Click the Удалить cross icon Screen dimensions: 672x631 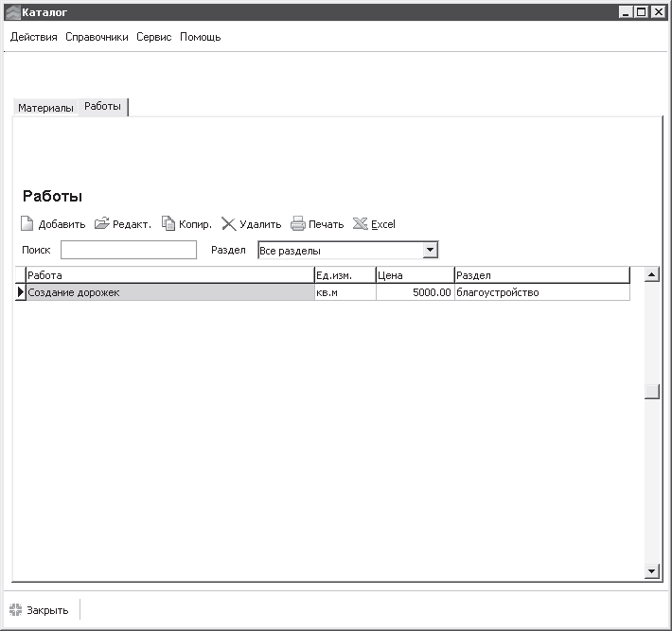pos(228,223)
